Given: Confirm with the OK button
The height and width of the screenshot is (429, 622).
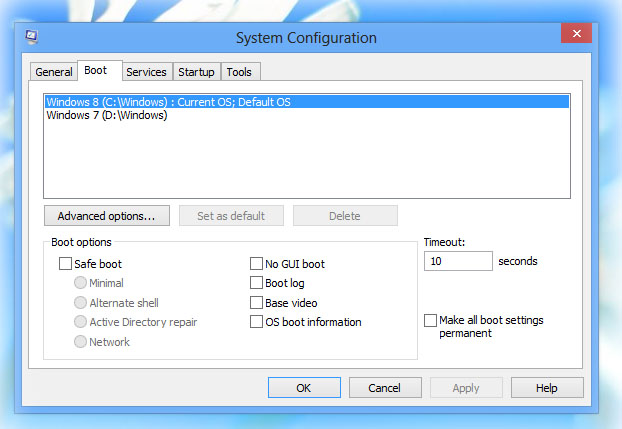Looking at the screenshot, I should click(x=304, y=387).
